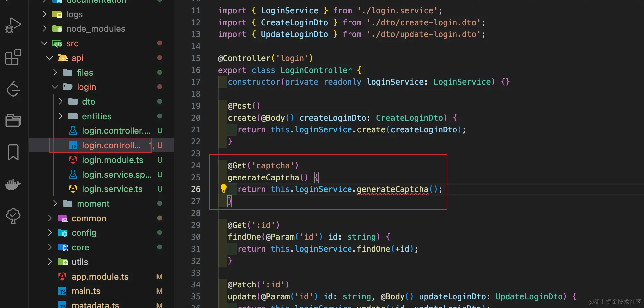Screen dimensions: 644x308
Task: Click the 'U' status beside login.service.ts
Action: [x=160, y=189]
